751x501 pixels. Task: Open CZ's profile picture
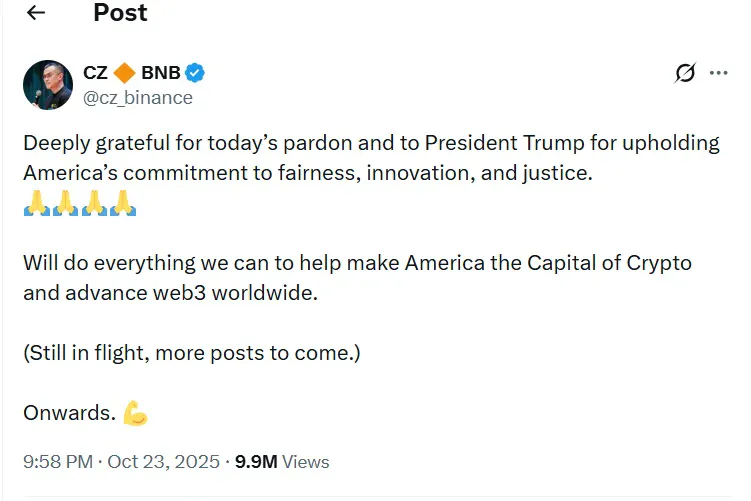coord(48,85)
